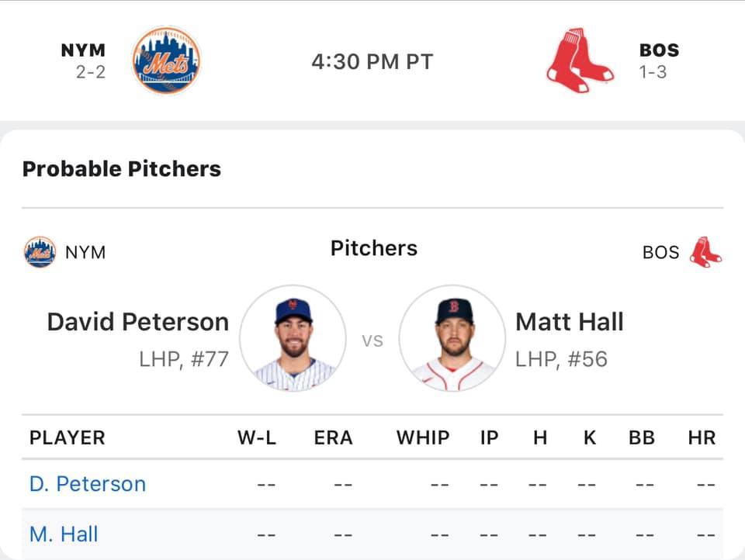Select the NYM team abbreviation in header
This screenshot has height=560, width=745.
(83, 50)
